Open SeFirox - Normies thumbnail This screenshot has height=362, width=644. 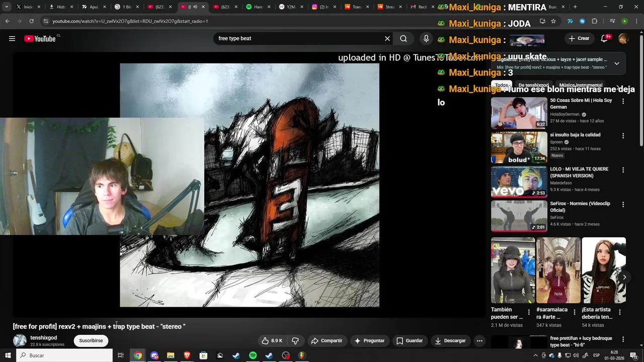519,216
